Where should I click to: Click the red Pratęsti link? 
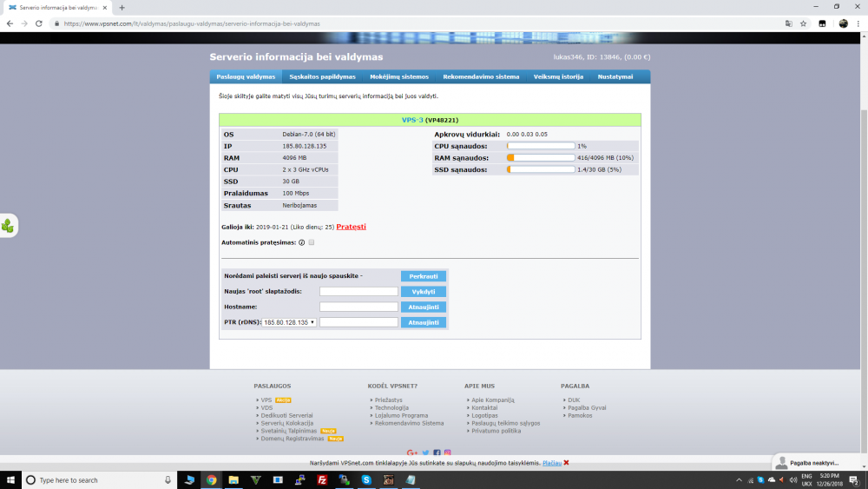pyautogui.click(x=351, y=227)
